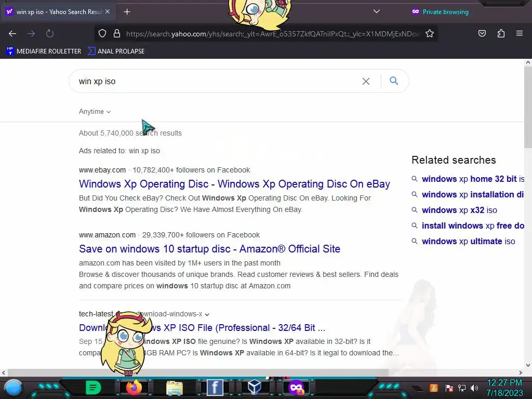Open the Firefox hamburger menu
The height and width of the screenshot is (399, 532).
(520, 33)
